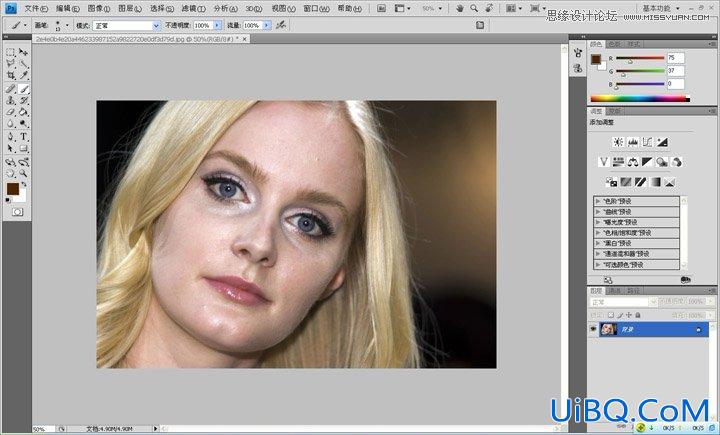Select the Clone Stamp tool
Viewport: 720px width, 435px height.
(x=10, y=100)
